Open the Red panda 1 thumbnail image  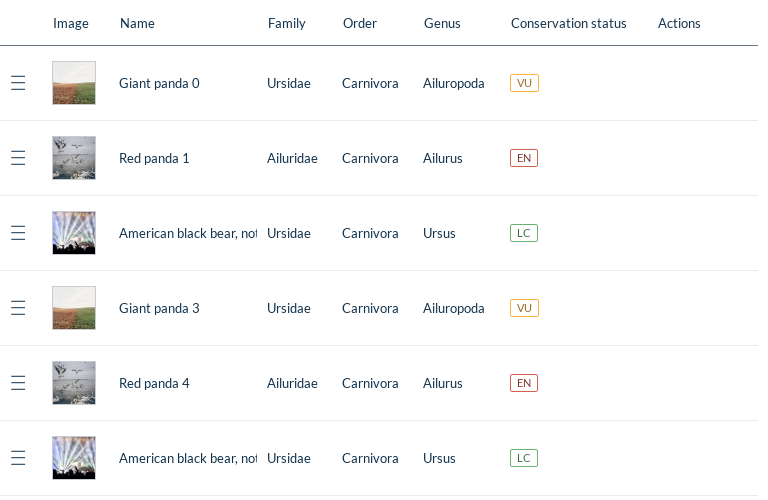click(x=74, y=158)
